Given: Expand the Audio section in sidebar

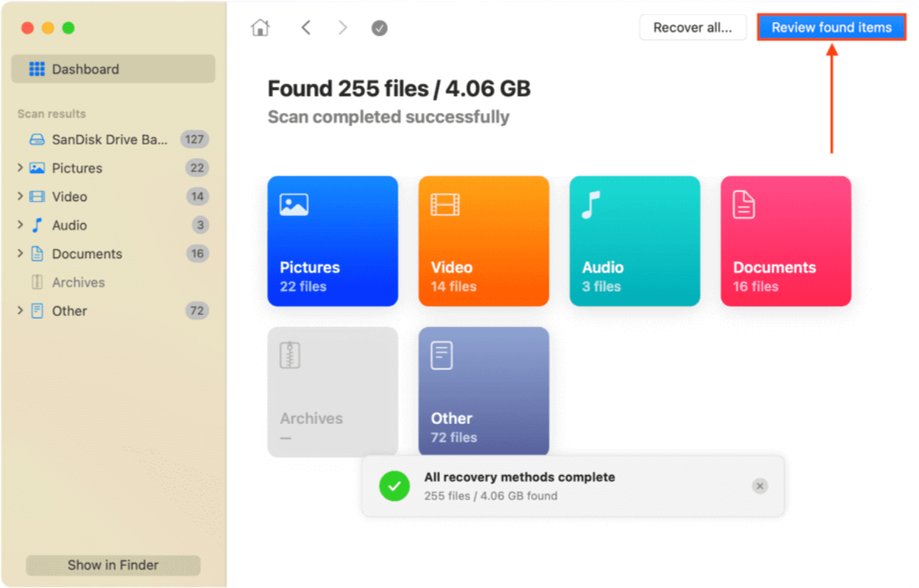Looking at the screenshot, I should coord(20,225).
